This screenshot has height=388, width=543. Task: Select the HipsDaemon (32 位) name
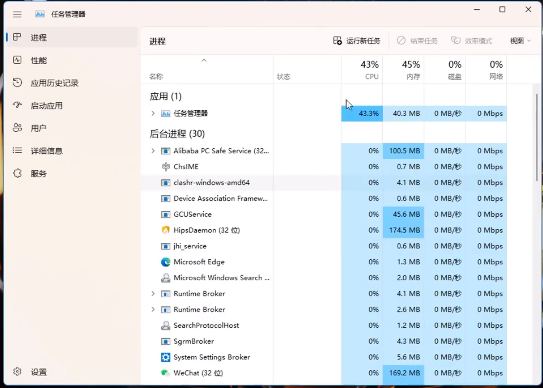(207, 230)
